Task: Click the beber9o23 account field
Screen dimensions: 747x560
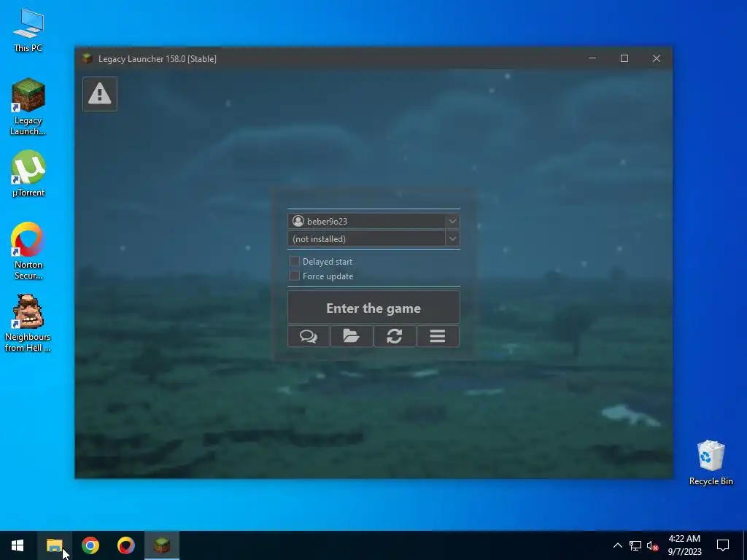Action: [373, 221]
